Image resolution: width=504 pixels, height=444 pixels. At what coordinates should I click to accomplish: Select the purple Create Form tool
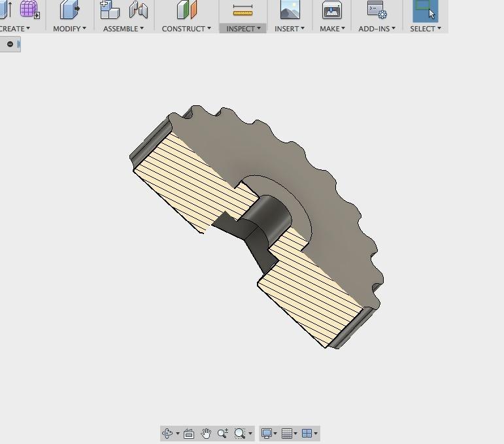(x=29, y=9)
